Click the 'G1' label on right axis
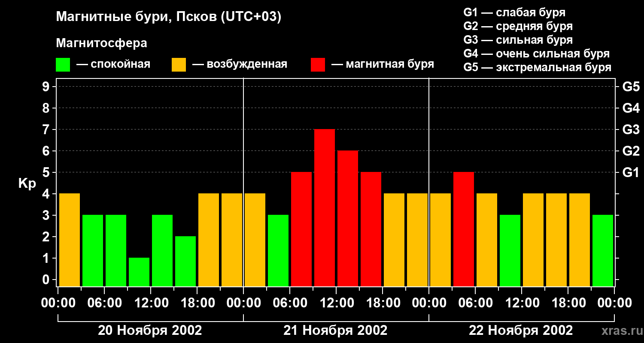Image resolution: width=644 pixels, height=343 pixels. pyautogui.click(x=631, y=173)
